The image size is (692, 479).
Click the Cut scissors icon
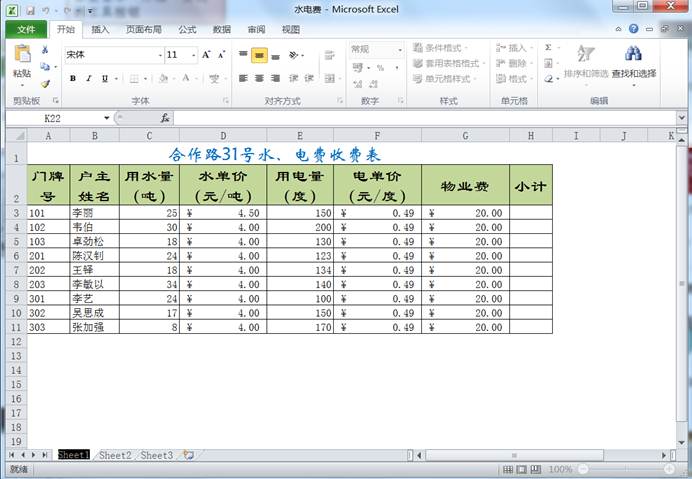(45, 50)
